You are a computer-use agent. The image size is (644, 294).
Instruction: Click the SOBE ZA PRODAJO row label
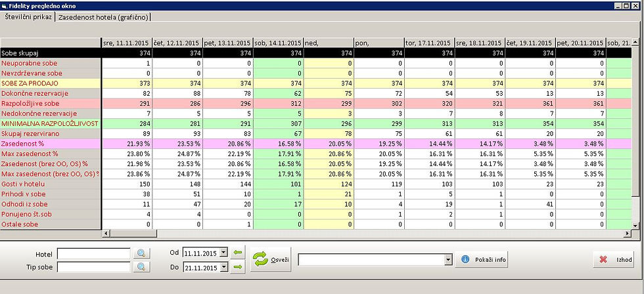(51, 83)
